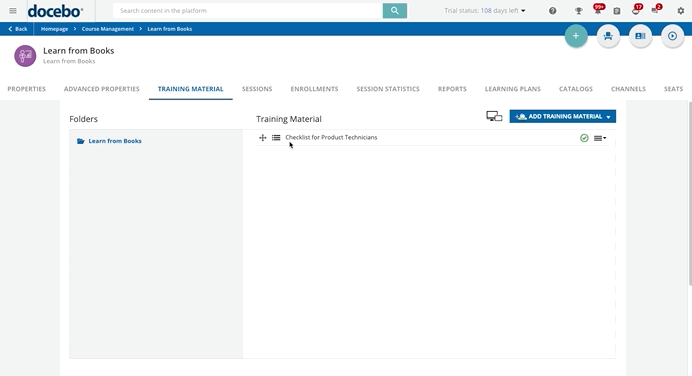
Task: Open the Checklist row options menu
Action: [x=600, y=138]
